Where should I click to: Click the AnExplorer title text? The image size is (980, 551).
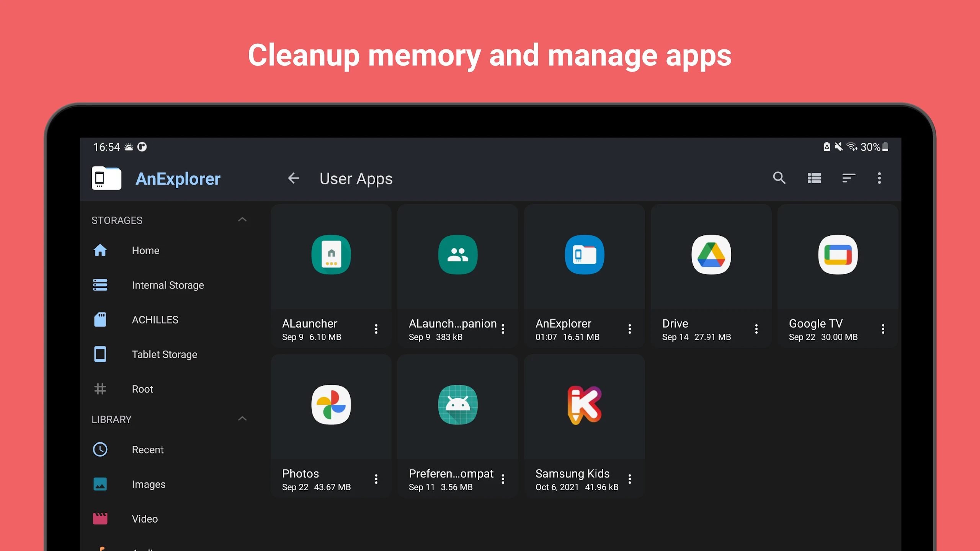point(178,179)
